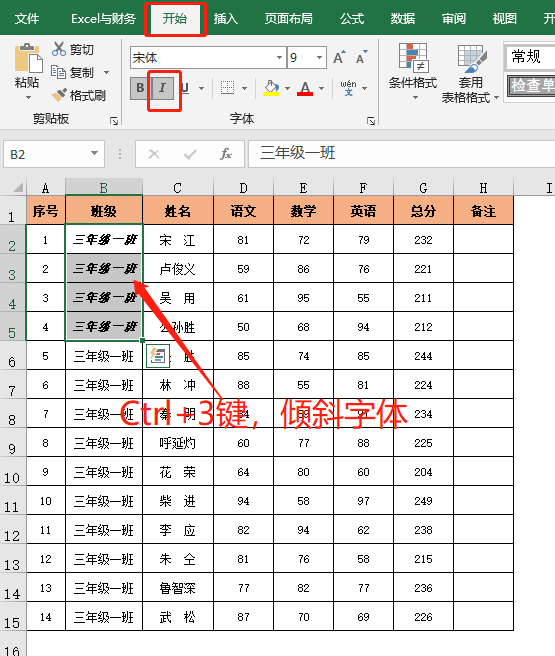The width and height of the screenshot is (555, 656).
Task: Click the 常规 cell style
Action: (x=530, y=56)
